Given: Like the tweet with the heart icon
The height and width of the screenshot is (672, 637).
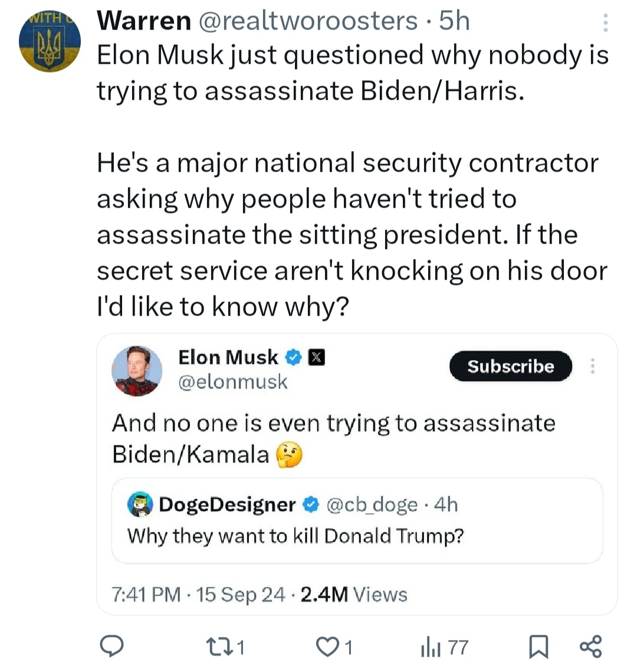Looking at the screenshot, I should click(326, 647).
